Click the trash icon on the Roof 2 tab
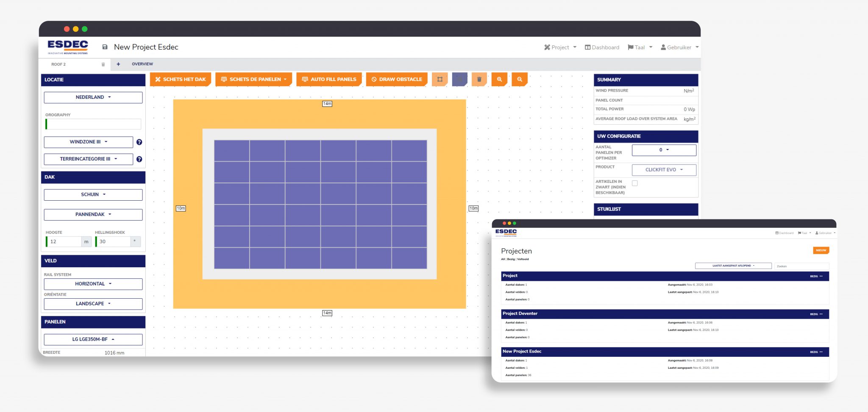 click(103, 64)
